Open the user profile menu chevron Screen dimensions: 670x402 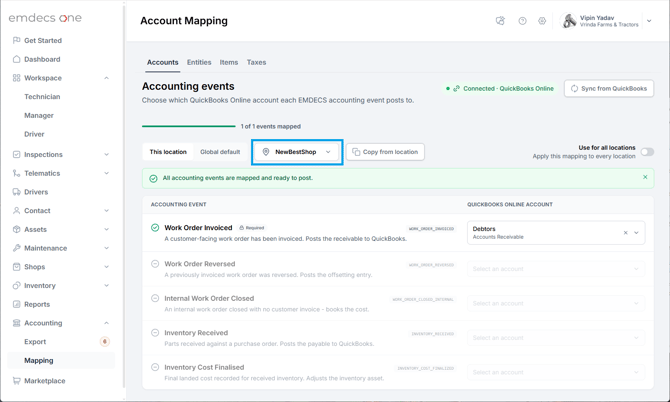(x=649, y=21)
